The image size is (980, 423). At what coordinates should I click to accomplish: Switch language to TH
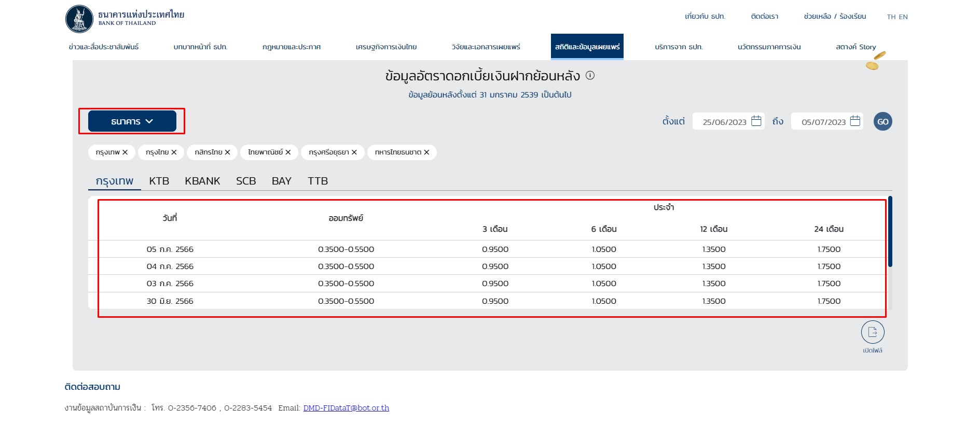coord(891,17)
